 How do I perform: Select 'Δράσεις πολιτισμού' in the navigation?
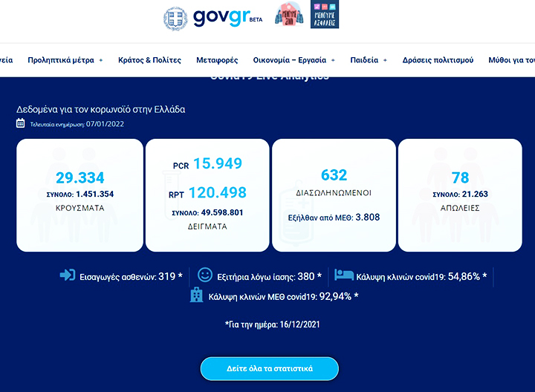click(x=438, y=60)
